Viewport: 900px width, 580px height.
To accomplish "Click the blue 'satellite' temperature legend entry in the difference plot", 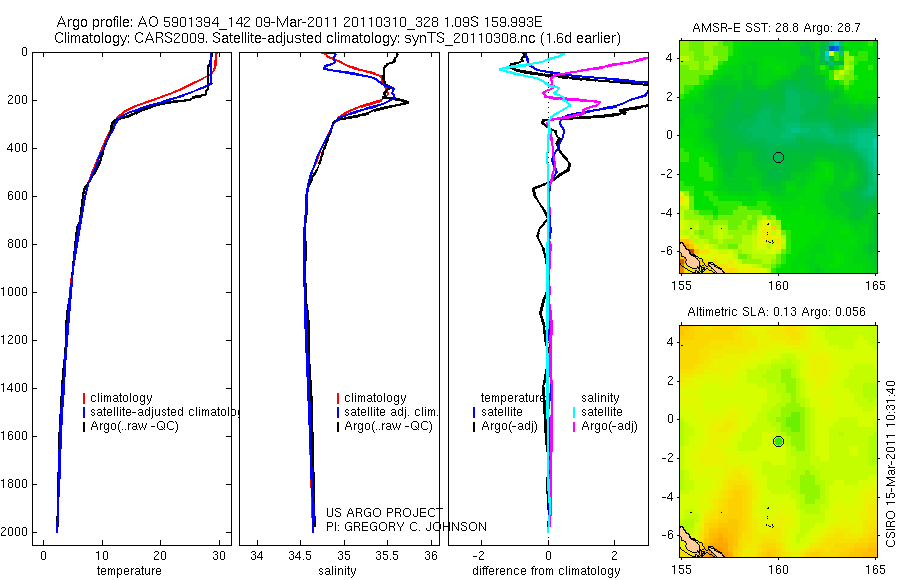I will (x=498, y=412).
